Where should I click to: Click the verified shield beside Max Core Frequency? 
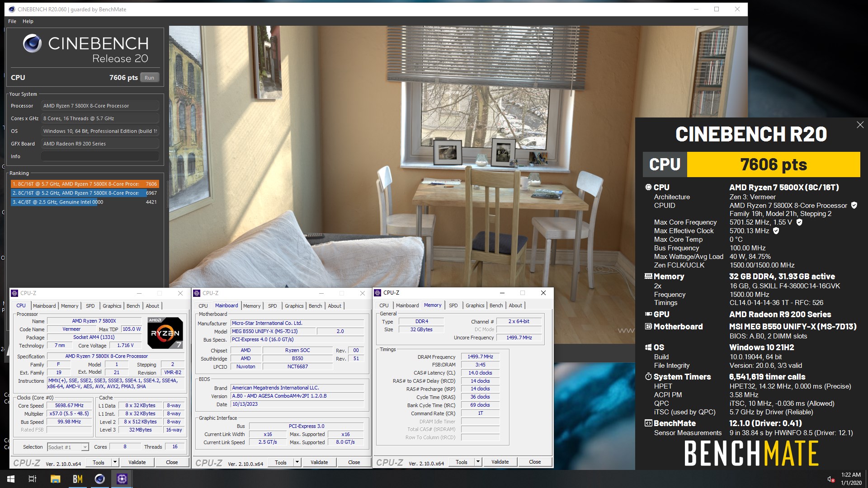799,222
